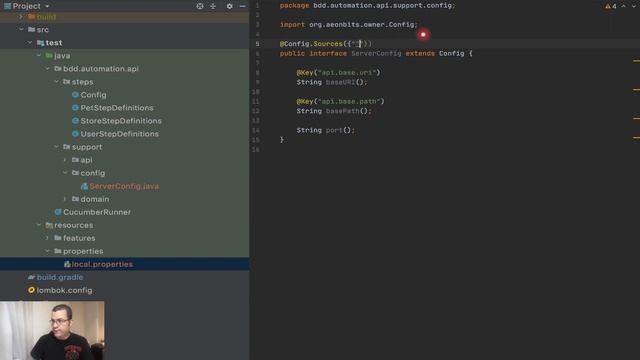Click the test folder icon

(40, 42)
